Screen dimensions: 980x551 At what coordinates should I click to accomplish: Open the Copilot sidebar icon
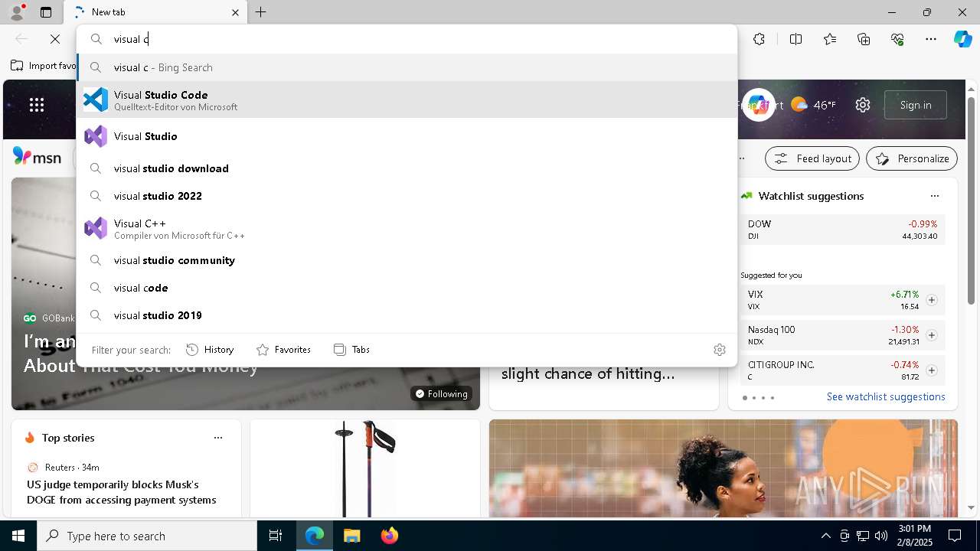[962, 39]
